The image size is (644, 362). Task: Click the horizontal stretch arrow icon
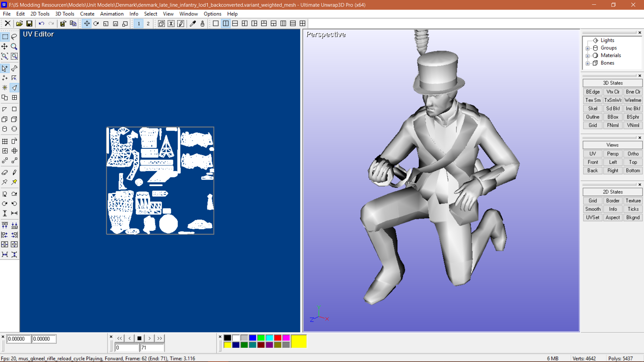[14, 213]
